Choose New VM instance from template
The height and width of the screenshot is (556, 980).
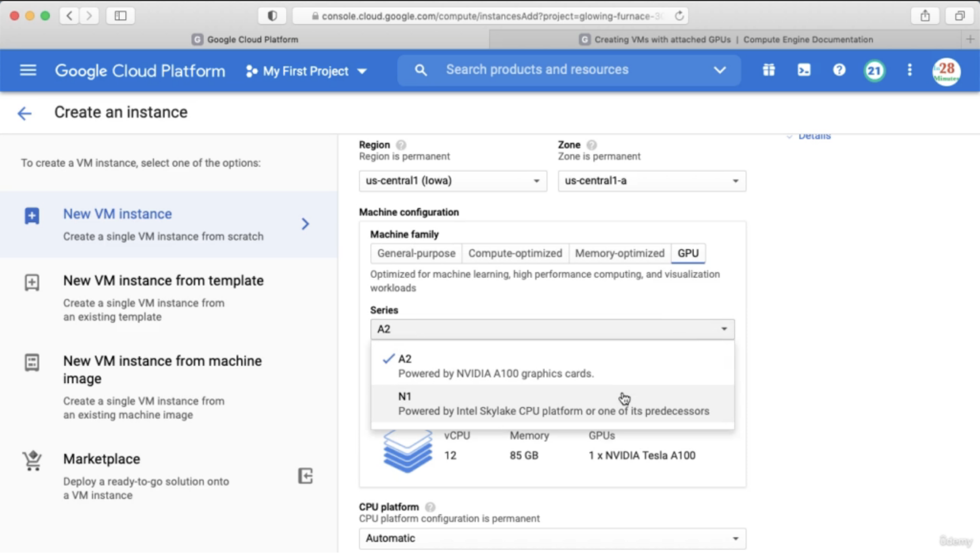168,298
